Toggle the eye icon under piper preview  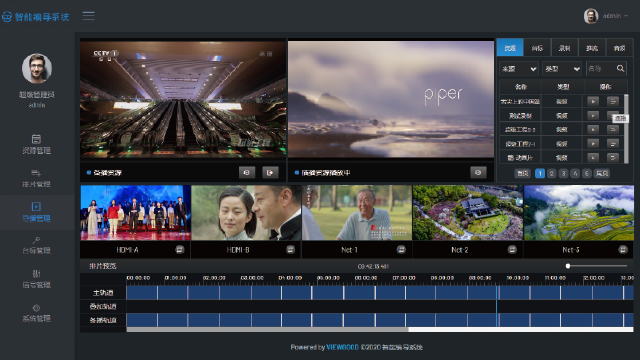[x=478, y=173]
